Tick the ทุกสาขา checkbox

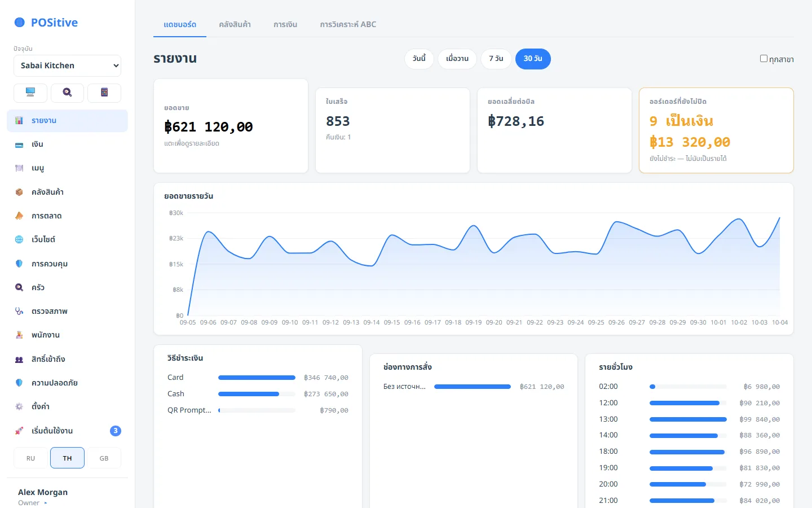[764, 59]
